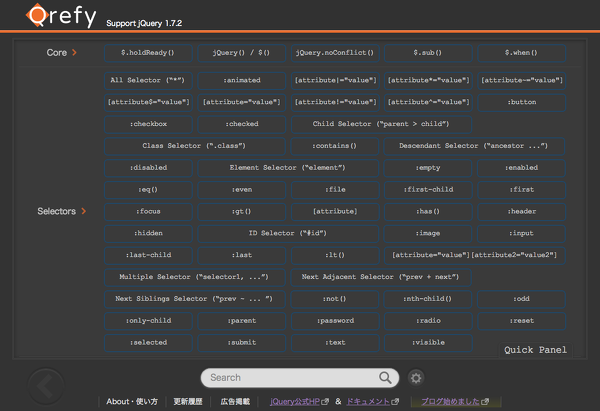The height and width of the screenshot is (411, 600).
Task: Open Class Selector (".class")
Action: pyautogui.click(x=195, y=146)
